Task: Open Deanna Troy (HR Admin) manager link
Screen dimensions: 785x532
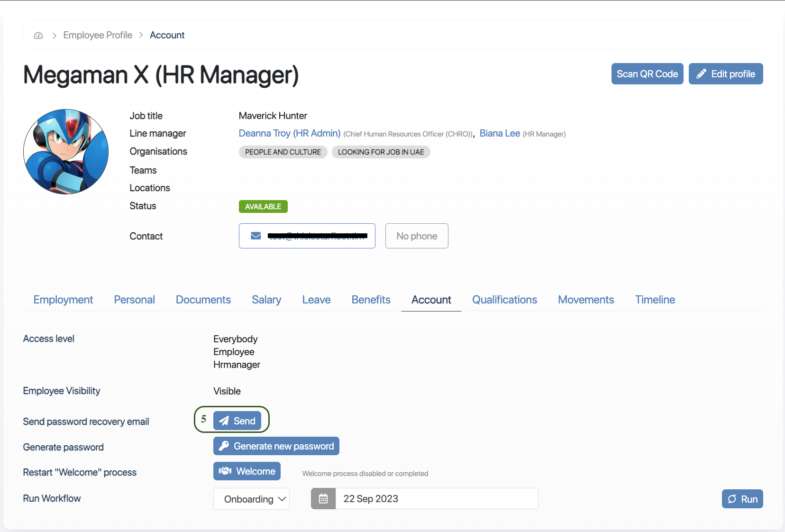Action: tap(289, 134)
